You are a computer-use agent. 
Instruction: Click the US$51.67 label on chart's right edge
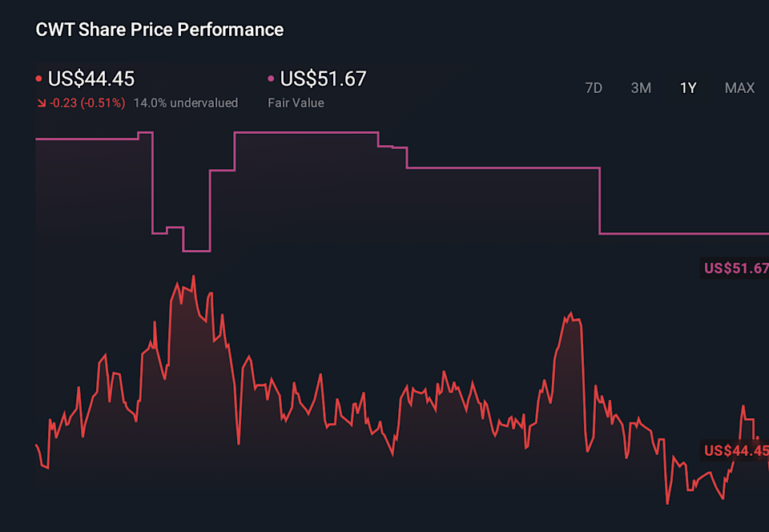click(734, 268)
